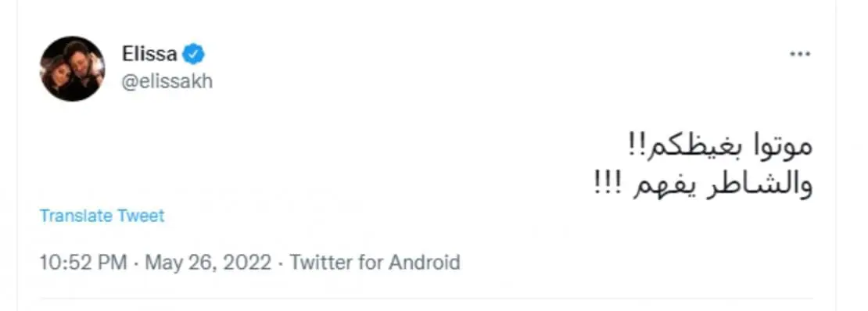Click the May 26, 2022 date
The height and width of the screenshot is (311, 868).
208,262
